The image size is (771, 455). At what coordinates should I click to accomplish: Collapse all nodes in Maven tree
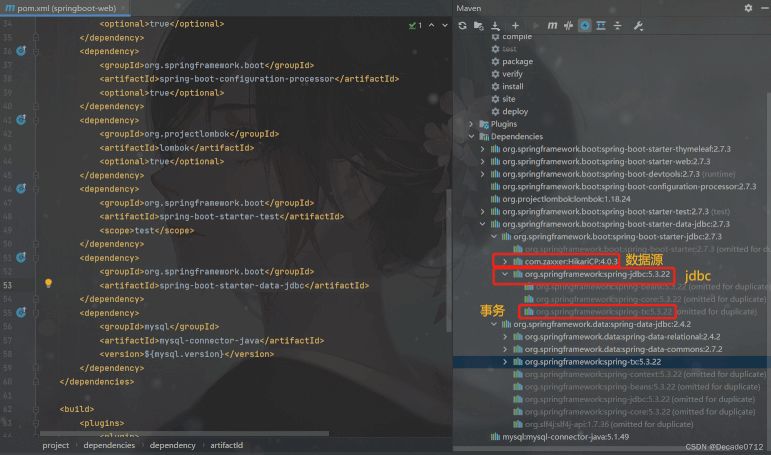pyautogui.click(x=617, y=25)
